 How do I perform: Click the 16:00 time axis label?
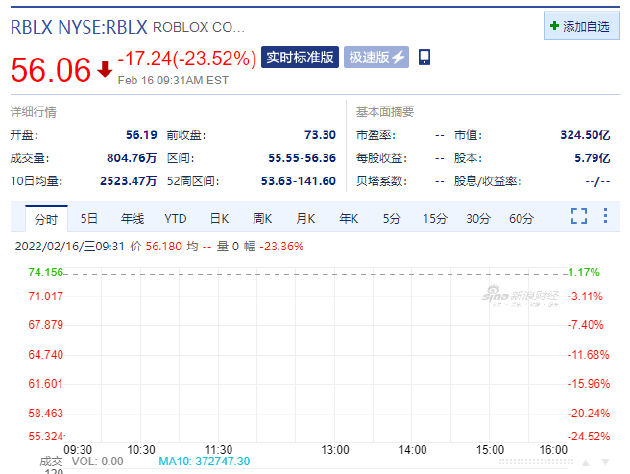click(x=553, y=449)
